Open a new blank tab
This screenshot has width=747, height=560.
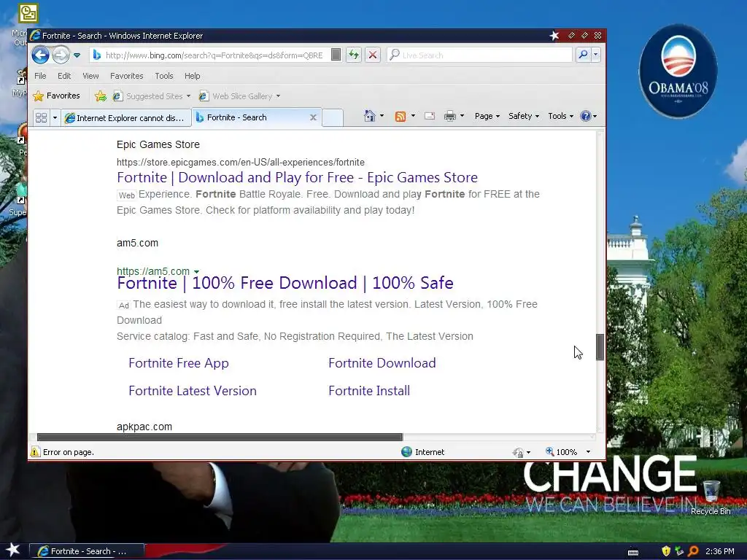(333, 117)
